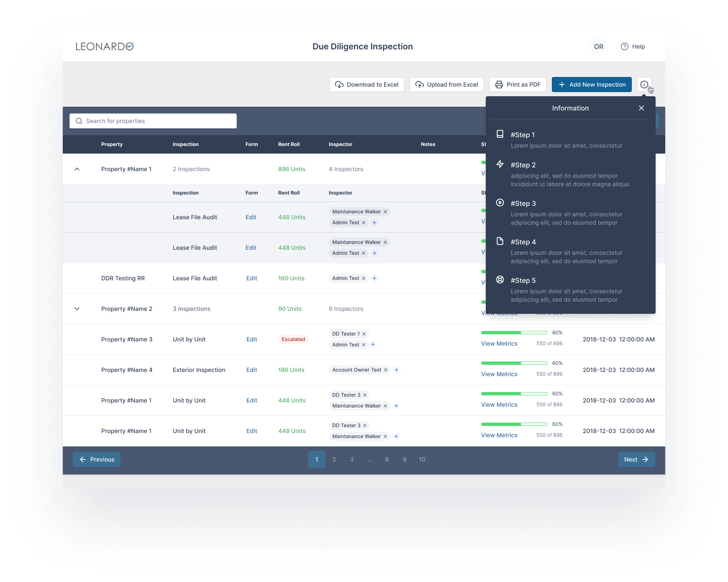
Task: Click the Step 3 play icon
Action: [500, 203]
